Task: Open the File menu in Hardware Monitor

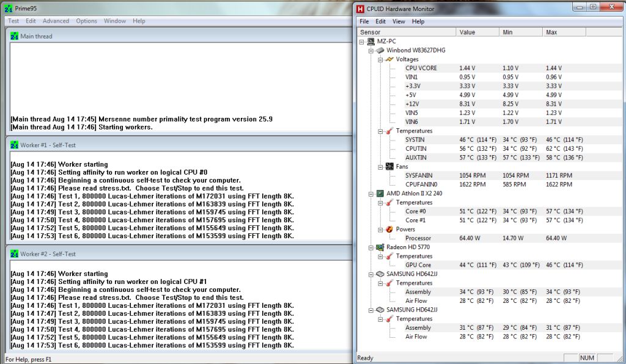Action: [364, 21]
